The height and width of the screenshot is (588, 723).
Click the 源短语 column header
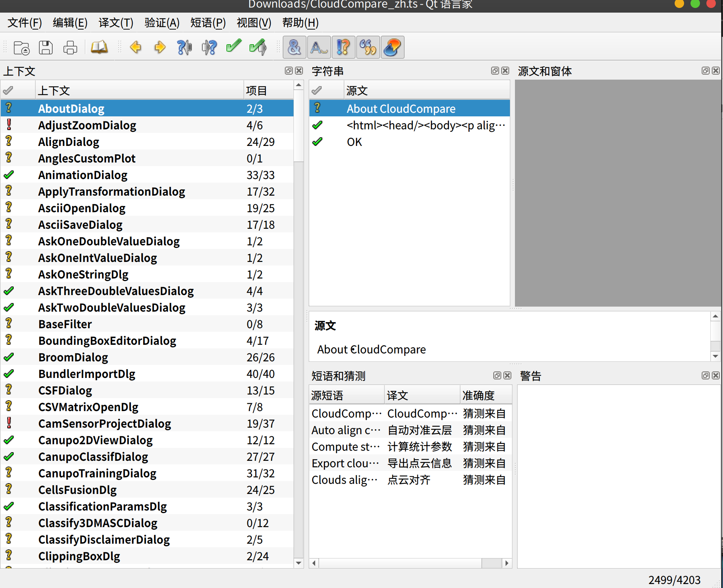coord(347,395)
